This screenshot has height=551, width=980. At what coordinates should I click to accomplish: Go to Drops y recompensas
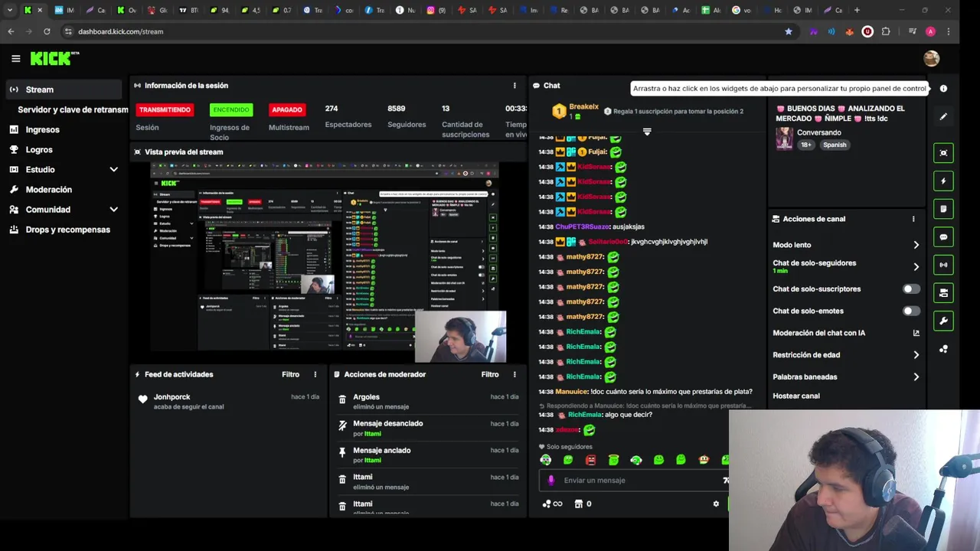click(x=67, y=230)
